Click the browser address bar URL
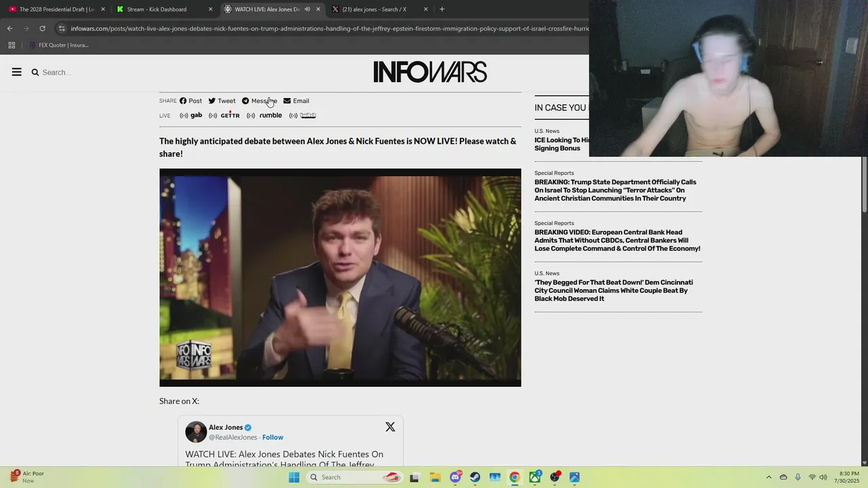Screen dimensions: 868x488 (x=330, y=28)
